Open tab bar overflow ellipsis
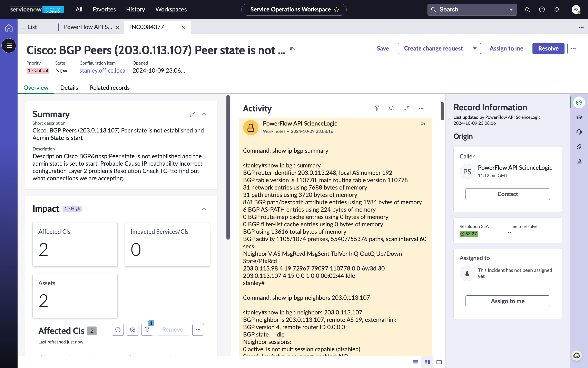Viewport: 588px width, 368px height. coord(581,27)
